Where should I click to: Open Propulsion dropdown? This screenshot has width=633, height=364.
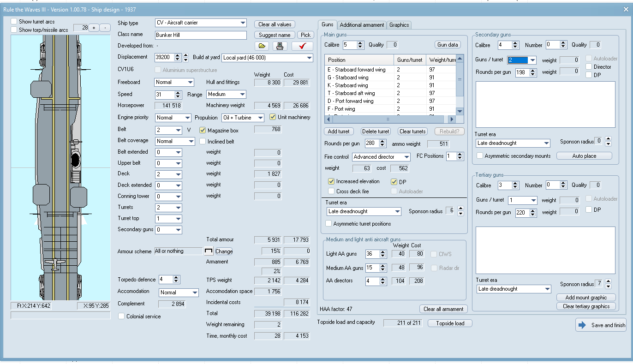click(x=260, y=118)
